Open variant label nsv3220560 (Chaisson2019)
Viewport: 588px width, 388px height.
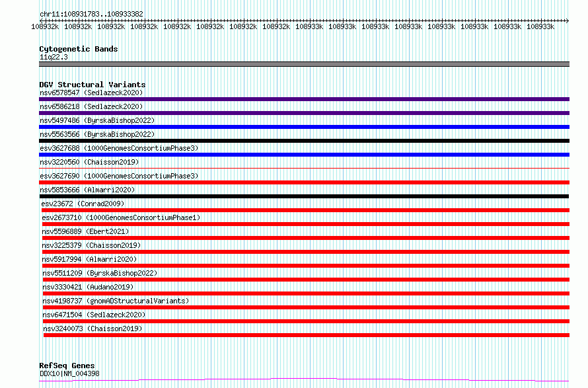(89, 162)
